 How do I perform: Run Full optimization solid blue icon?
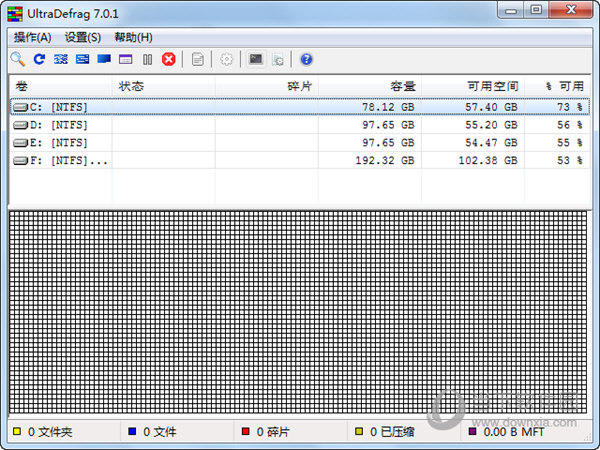[104, 59]
